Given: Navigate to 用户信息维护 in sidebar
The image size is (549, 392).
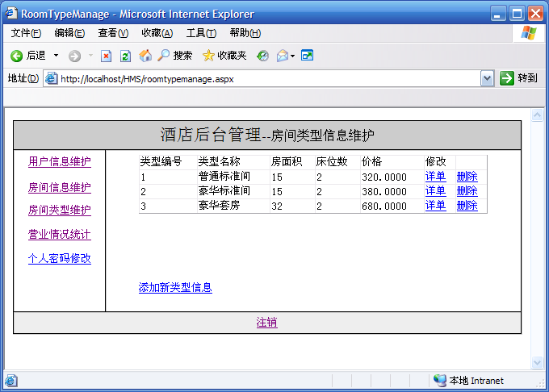Looking at the screenshot, I should click(x=60, y=161).
